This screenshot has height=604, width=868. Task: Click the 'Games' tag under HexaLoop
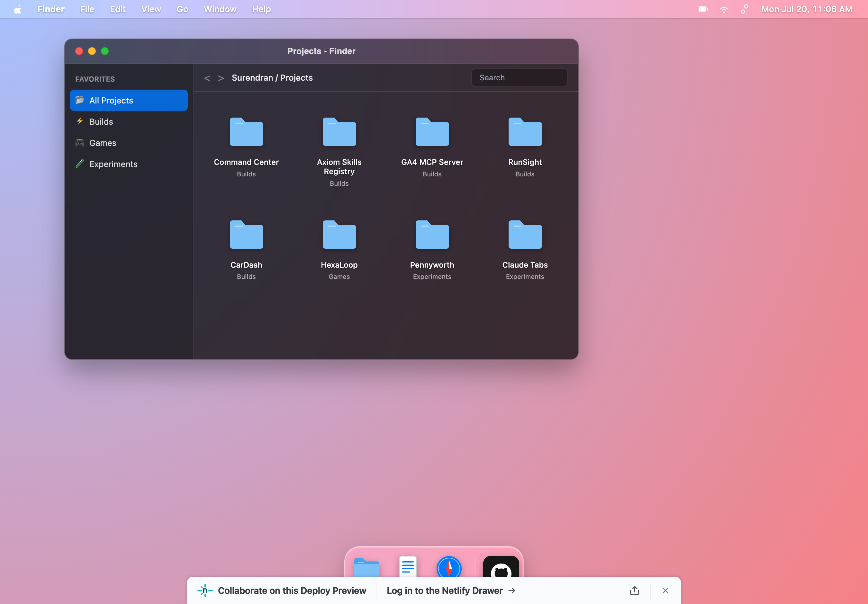click(339, 277)
